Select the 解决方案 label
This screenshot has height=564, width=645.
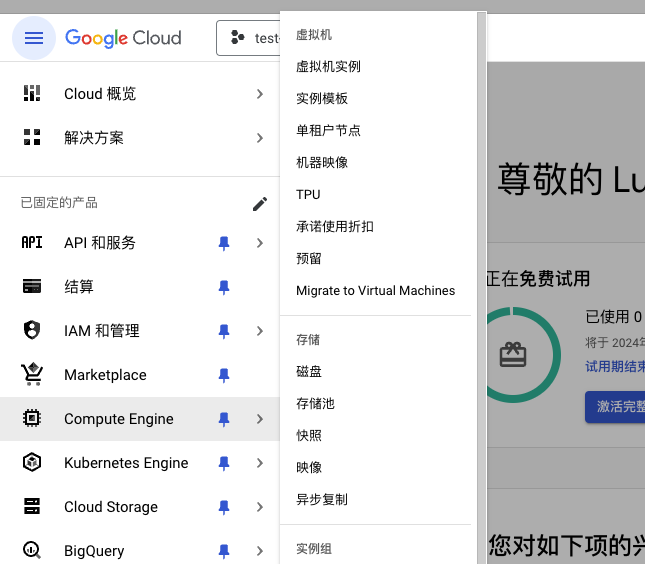pos(94,138)
